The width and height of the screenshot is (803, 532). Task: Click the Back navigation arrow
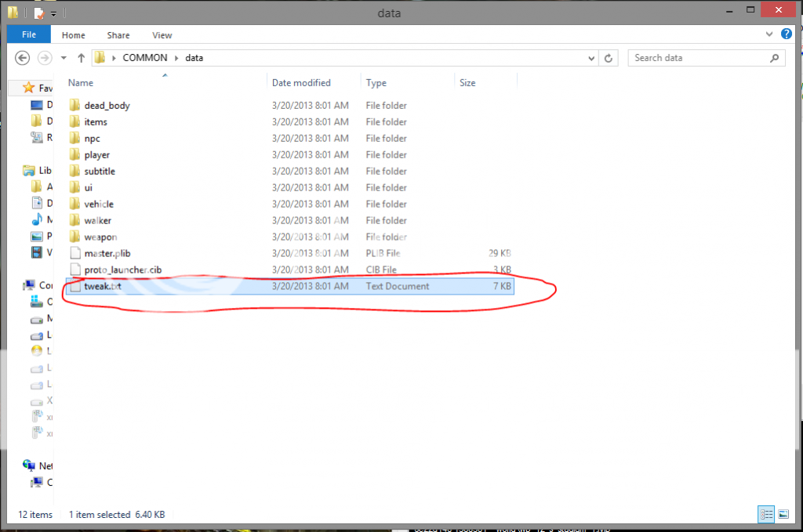pos(23,58)
